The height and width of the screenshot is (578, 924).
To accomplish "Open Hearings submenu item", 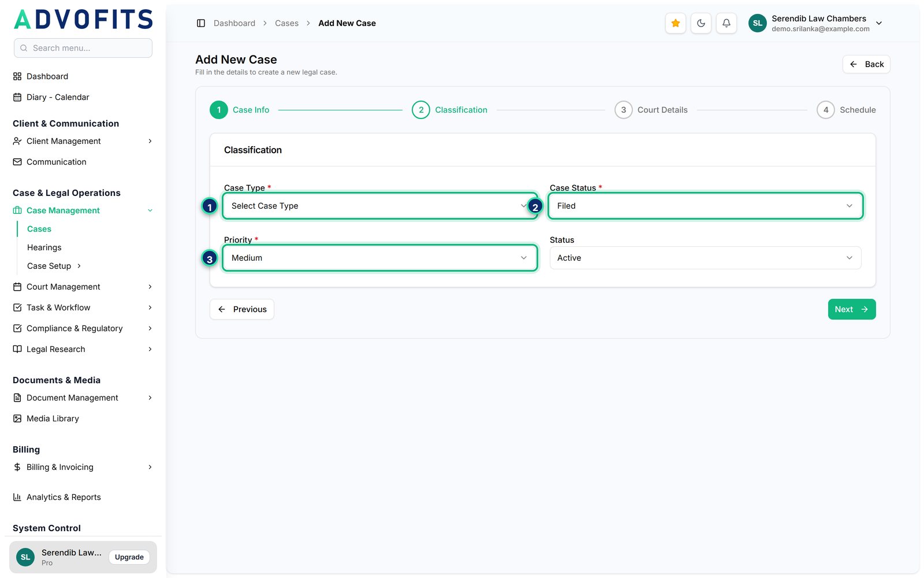I will [44, 247].
